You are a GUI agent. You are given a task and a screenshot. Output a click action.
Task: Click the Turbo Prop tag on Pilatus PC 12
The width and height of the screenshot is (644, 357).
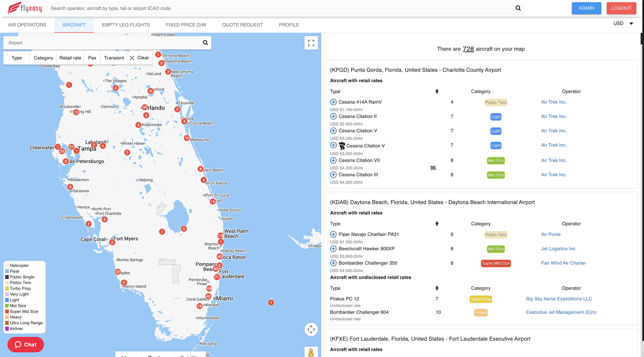(x=481, y=299)
